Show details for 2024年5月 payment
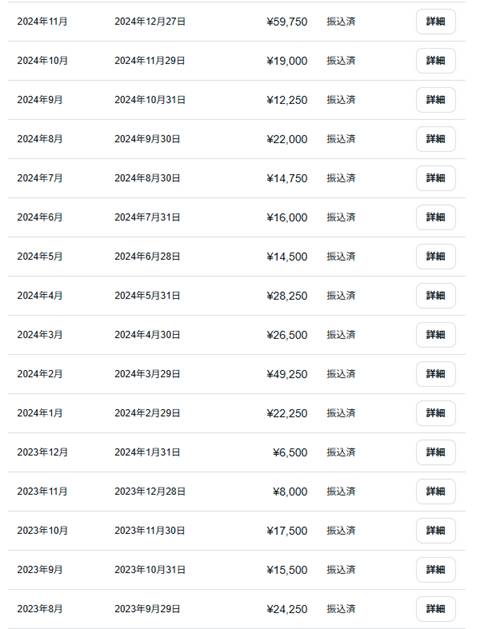The height and width of the screenshot is (629, 484). pyautogui.click(x=435, y=257)
